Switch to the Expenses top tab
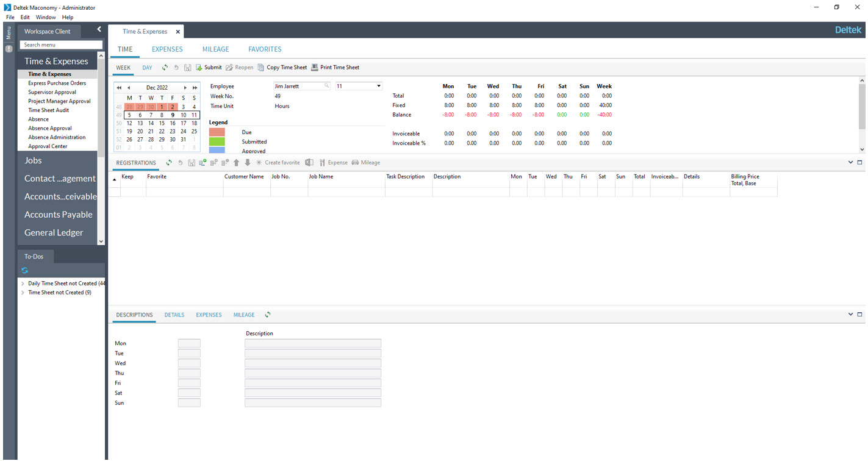 167,49
